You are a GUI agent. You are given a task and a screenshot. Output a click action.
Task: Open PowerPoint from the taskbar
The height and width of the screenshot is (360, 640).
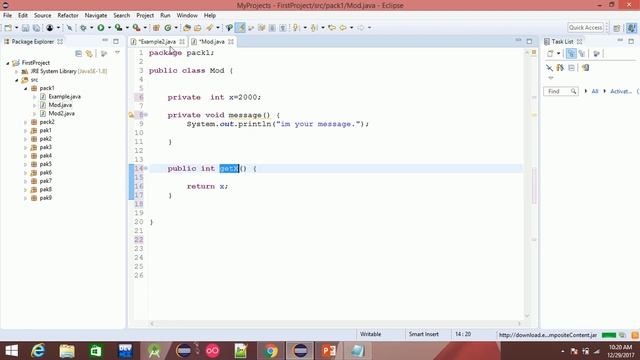pyautogui.click(x=329, y=351)
